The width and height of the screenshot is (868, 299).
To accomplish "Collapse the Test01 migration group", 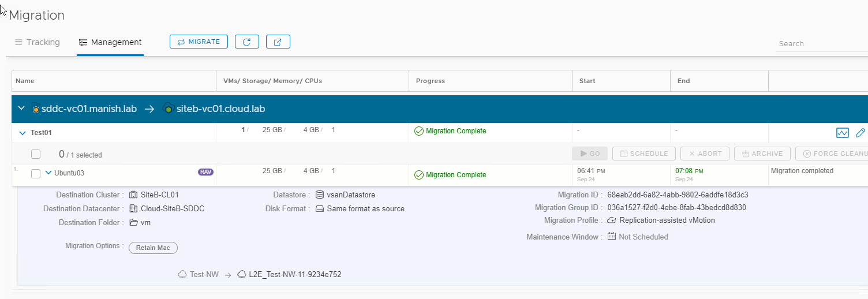I will click(x=23, y=133).
